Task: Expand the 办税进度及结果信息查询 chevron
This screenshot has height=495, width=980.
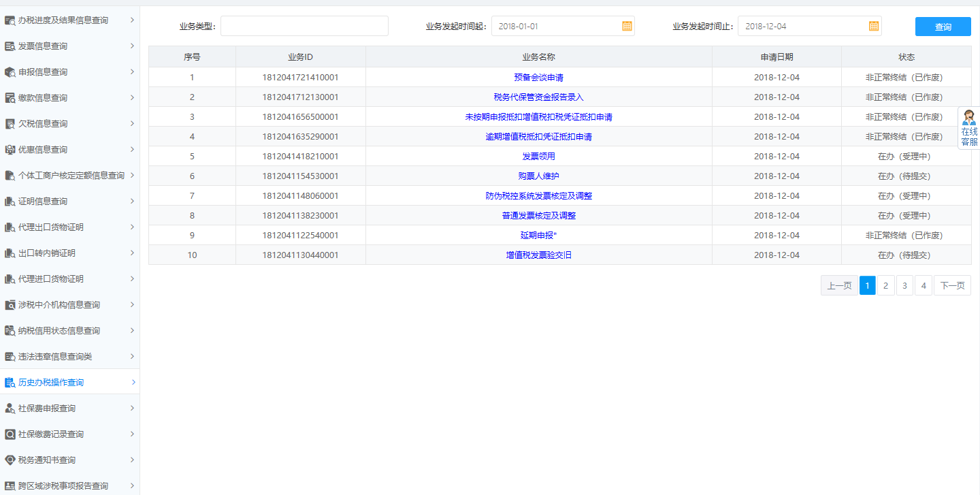Action: point(133,20)
